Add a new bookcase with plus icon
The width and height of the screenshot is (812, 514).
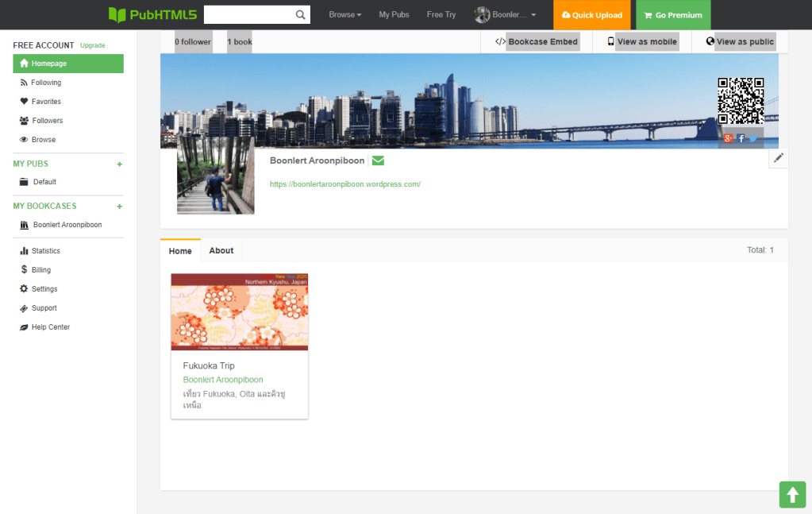pos(120,207)
